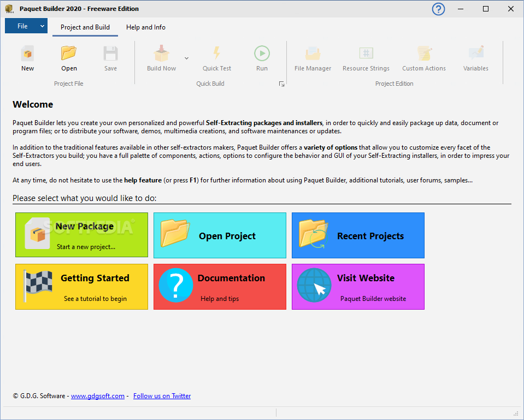This screenshot has height=420, width=524.
Task: Click the New Package tile title
Action: point(85,226)
